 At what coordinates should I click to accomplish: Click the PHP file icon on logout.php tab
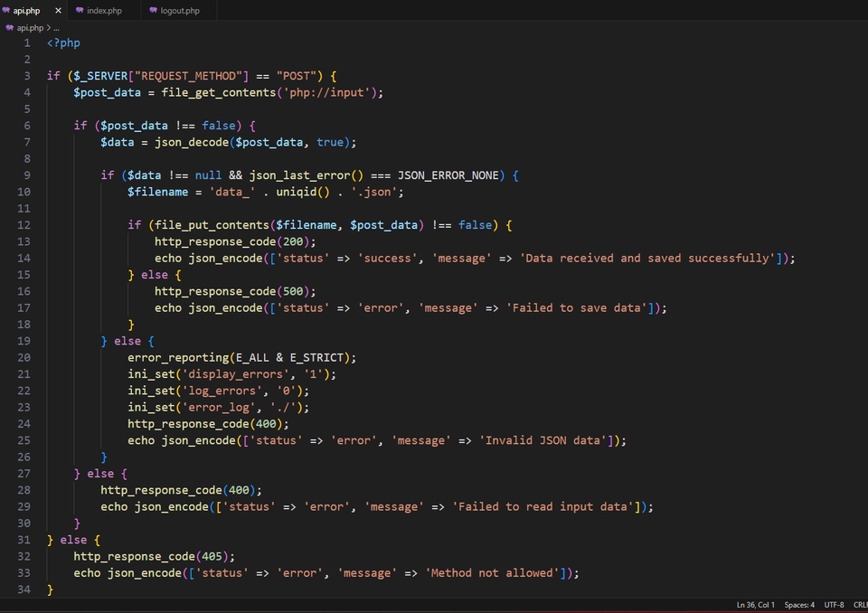tap(154, 11)
